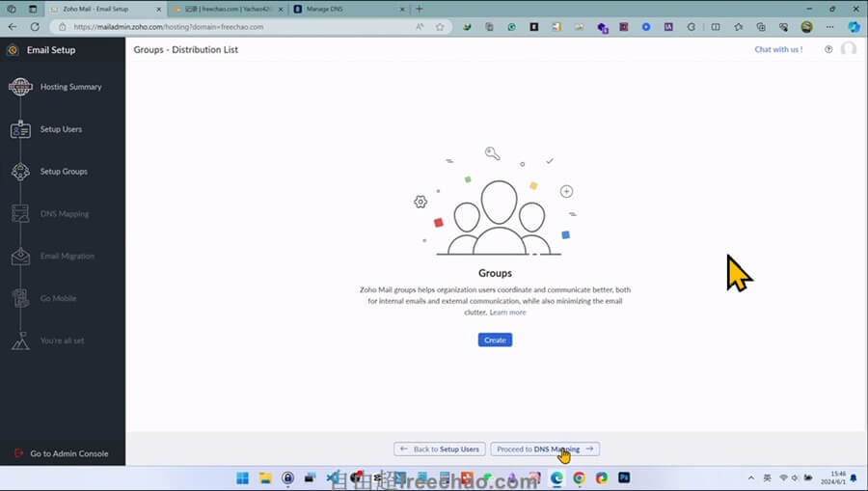
Task: Add page to favorites star icon
Action: (x=440, y=27)
